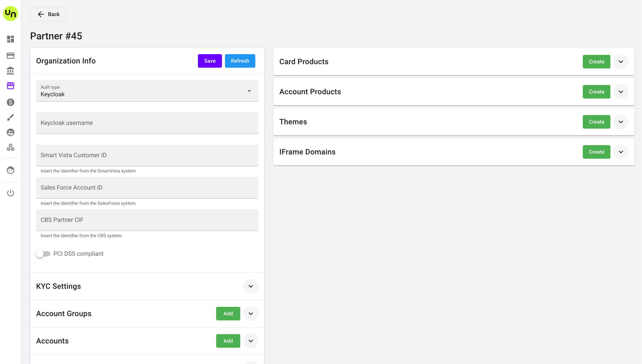642x364 pixels.
Task: Focus the Smart Vista Customer ID field
Action: 147,155
